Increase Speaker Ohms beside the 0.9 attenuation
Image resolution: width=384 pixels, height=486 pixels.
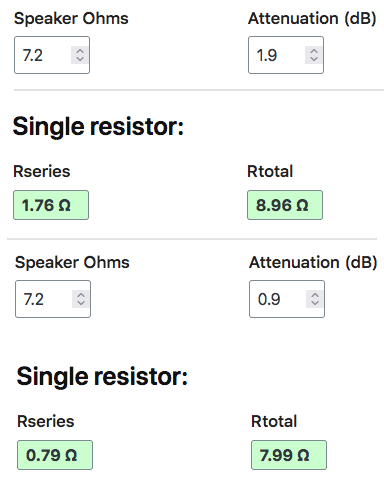81,295
